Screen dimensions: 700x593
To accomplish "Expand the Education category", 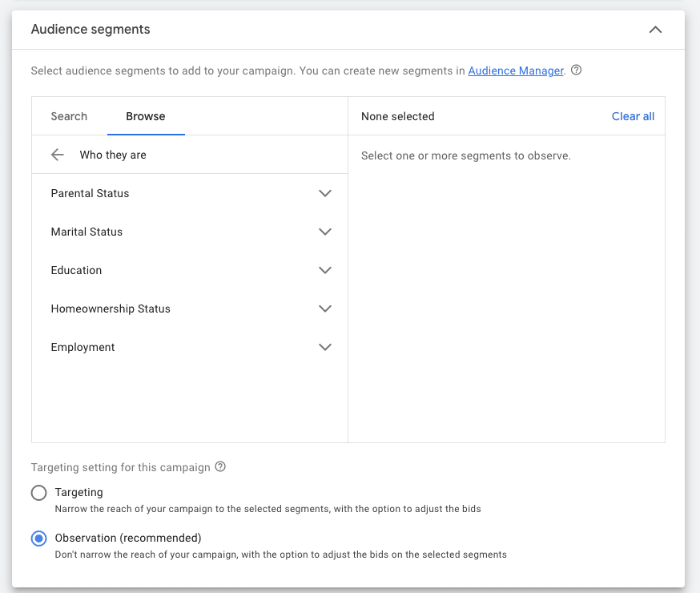I will 324,270.
